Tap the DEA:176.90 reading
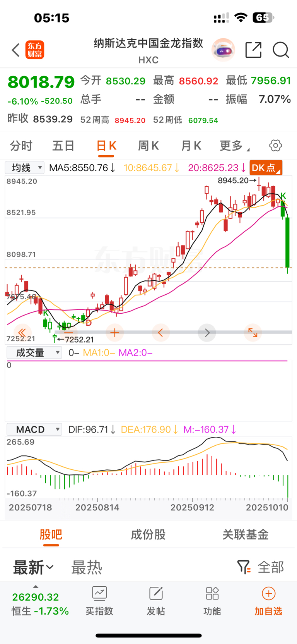 (149, 429)
